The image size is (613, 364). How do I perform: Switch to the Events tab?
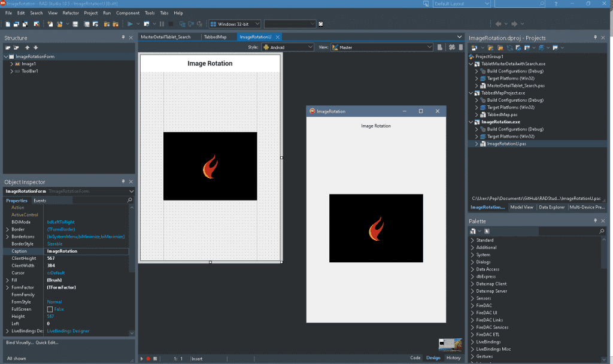(40, 201)
